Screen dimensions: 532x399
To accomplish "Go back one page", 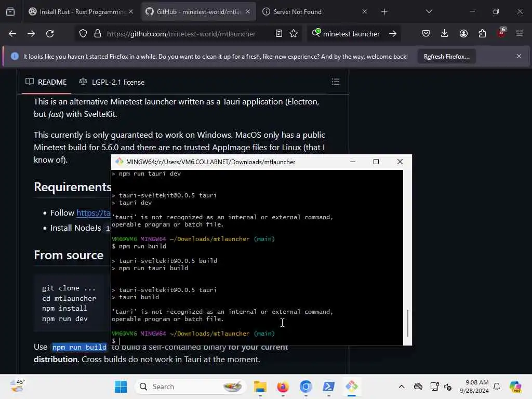I will (x=12, y=34).
